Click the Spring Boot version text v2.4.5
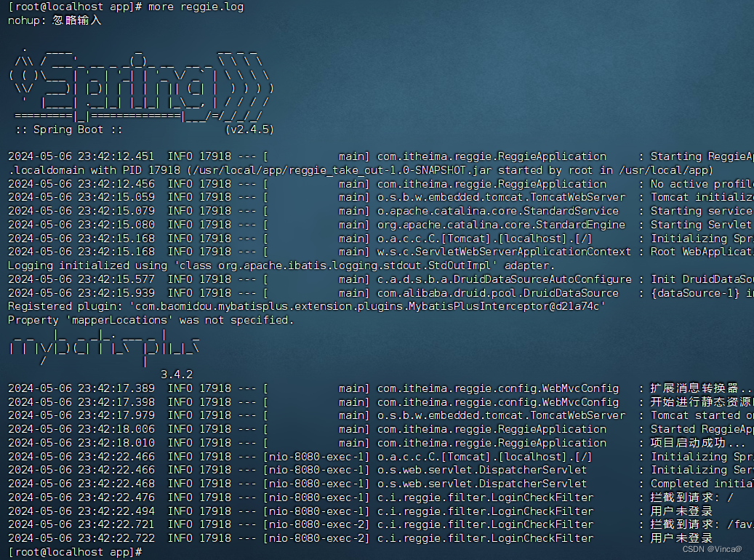 [251, 129]
